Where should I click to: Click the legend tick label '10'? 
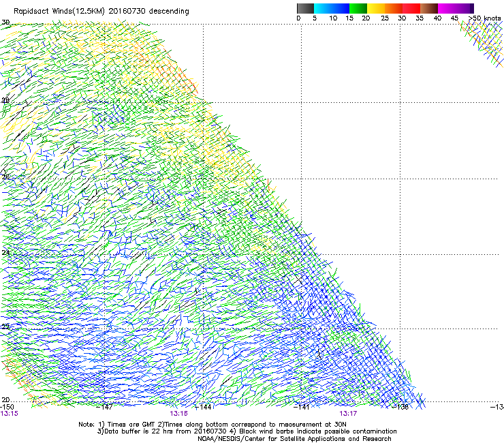[x=333, y=18]
